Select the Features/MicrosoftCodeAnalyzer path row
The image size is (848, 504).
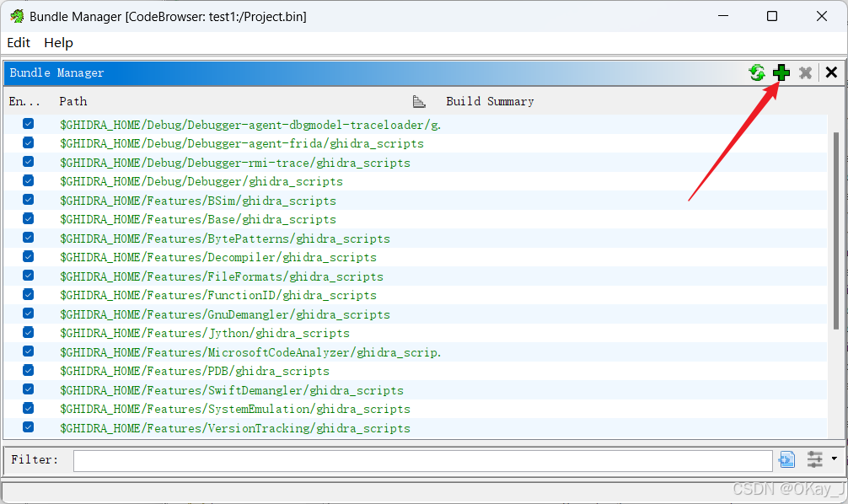coord(250,352)
